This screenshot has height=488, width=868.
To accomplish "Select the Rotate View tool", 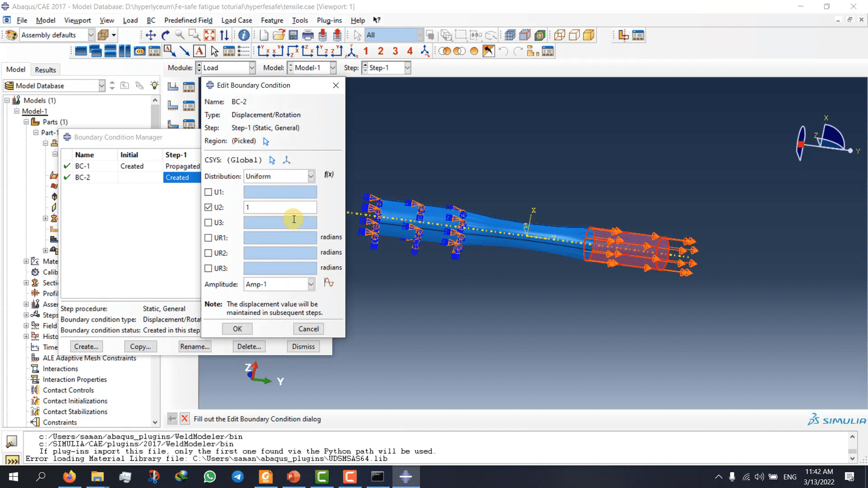I will point(165,35).
